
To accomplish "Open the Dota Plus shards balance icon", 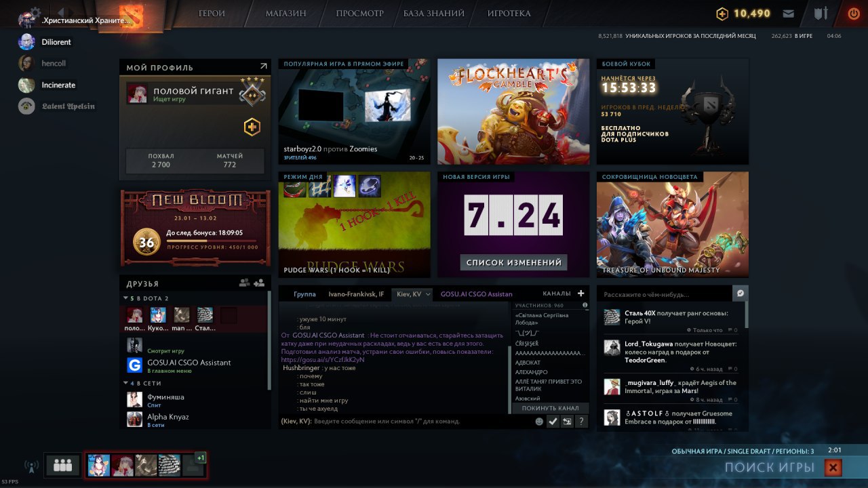I will point(722,14).
